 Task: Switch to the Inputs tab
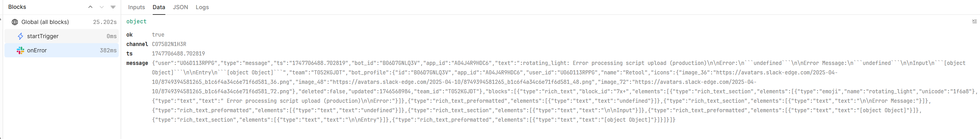136,7
